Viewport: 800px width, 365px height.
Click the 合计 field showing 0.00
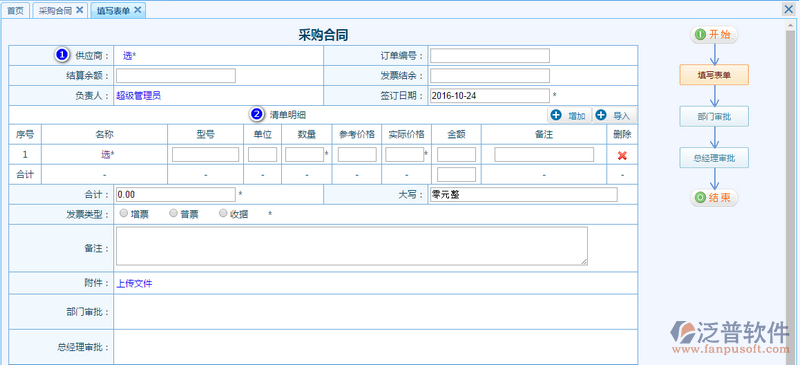tap(176, 194)
